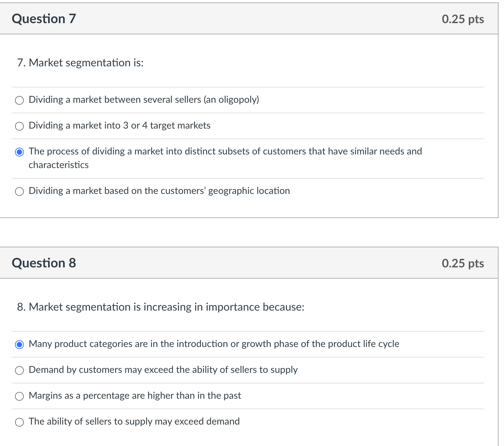Select radio for 'Demand by customers may exceed'
This screenshot has height=446, width=504.
(20, 370)
